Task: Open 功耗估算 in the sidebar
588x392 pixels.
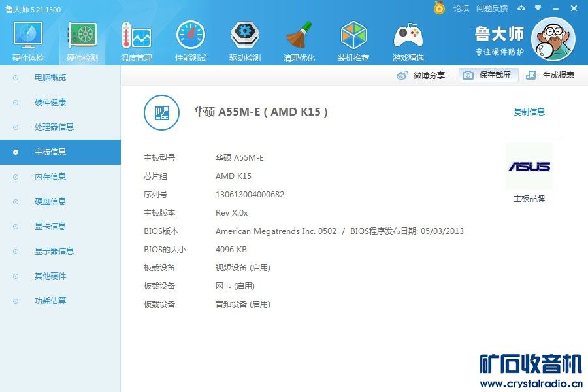Action: (x=50, y=301)
